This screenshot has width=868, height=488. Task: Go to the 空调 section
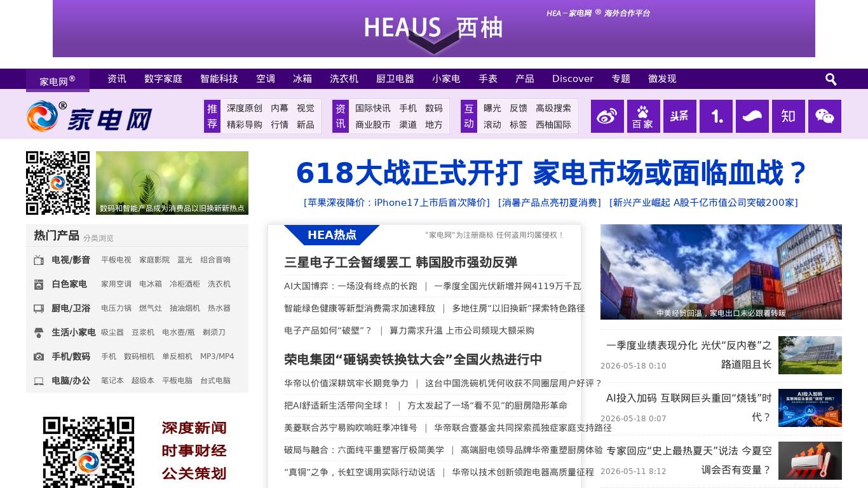[x=266, y=79]
